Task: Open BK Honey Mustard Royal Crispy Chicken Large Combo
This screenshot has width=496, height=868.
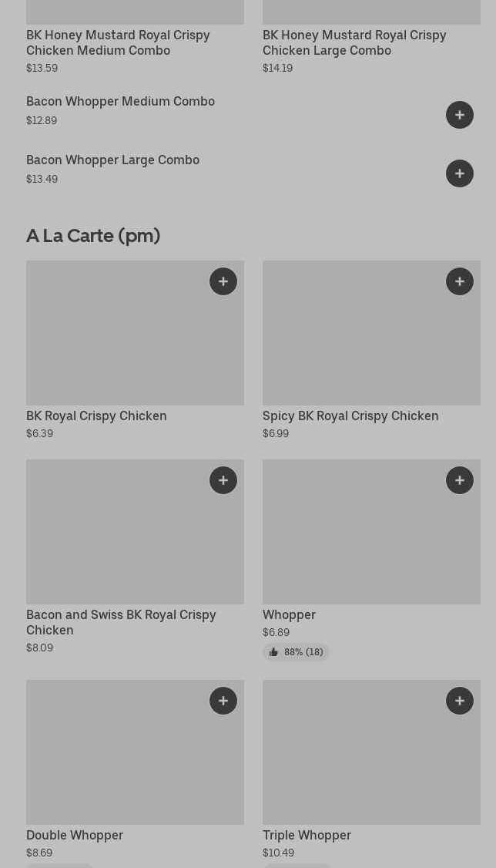Action: (354, 42)
